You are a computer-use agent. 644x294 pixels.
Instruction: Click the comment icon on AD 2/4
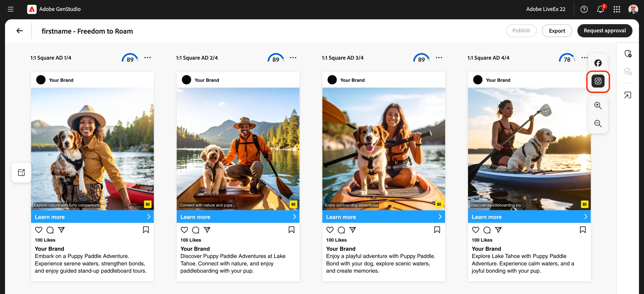(x=196, y=230)
